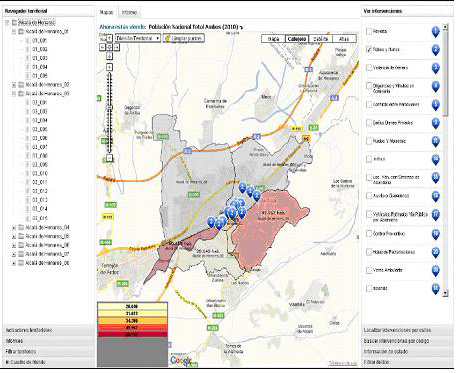Pan the map left with arrow button
The height and width of the screenshot is (373, 459).
coord(103,47)
